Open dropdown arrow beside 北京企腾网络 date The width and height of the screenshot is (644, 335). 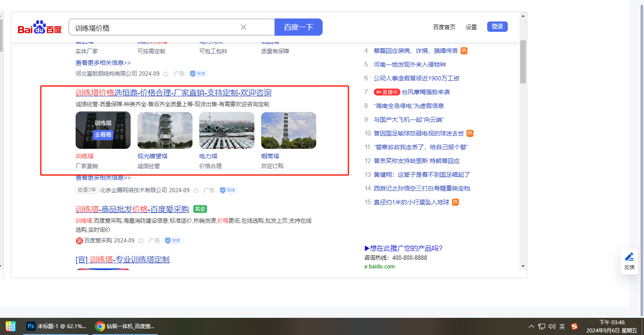click(196, 191)
